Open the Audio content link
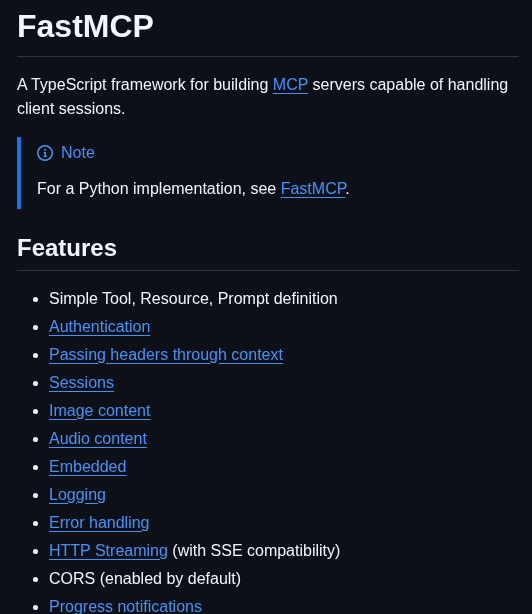 (98, 439)
